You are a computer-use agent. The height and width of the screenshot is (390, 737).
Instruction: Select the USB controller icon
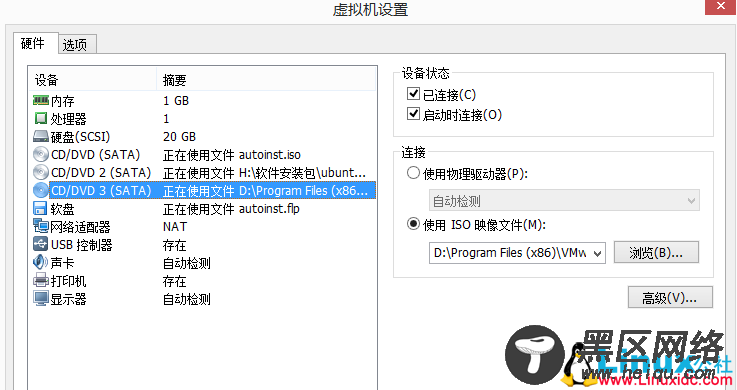point(41,244)
